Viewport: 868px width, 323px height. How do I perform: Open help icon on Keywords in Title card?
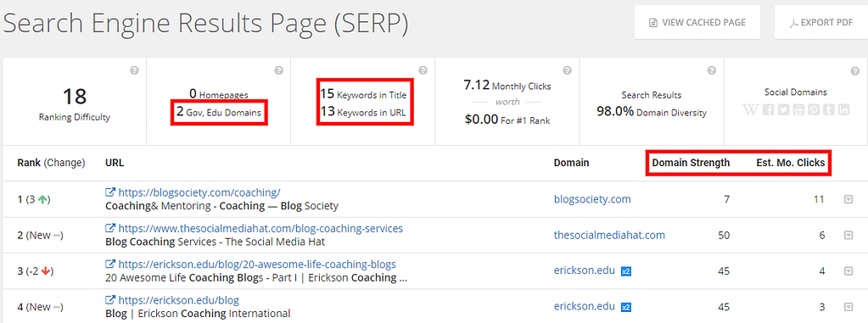coord(423,71)
